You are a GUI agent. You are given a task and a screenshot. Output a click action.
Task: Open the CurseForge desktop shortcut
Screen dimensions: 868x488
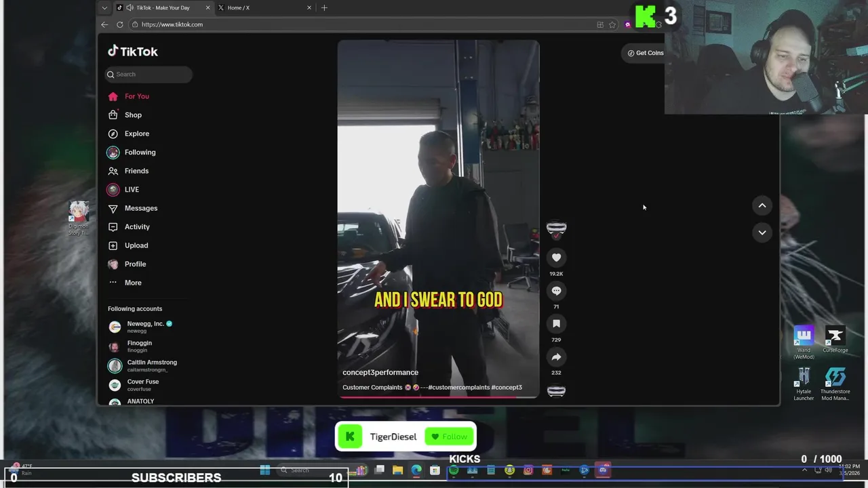point(835,340)
